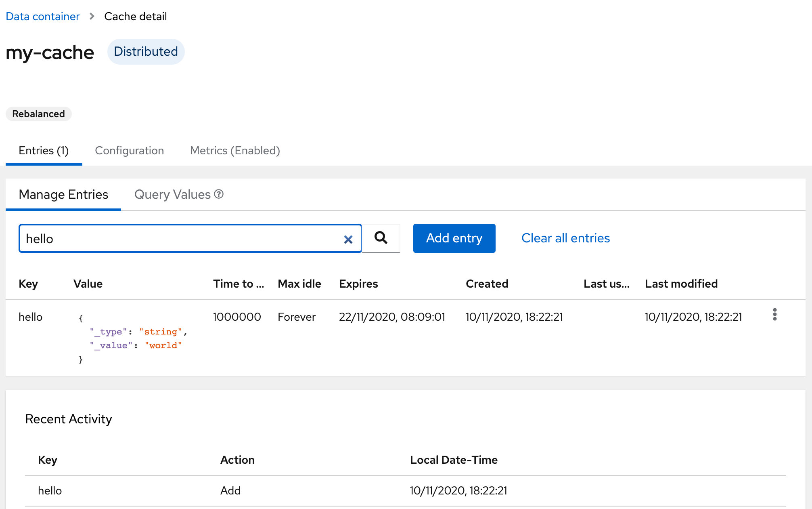Select the Manage Entries tab
Screen dimensions: 812x509
[63, 194]
